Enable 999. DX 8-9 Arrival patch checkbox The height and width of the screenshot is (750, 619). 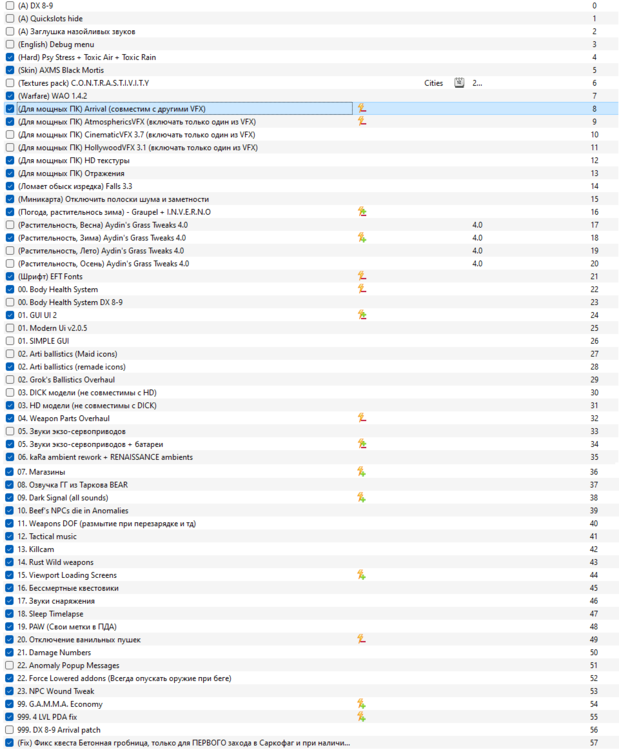click(x=10, y=730)
